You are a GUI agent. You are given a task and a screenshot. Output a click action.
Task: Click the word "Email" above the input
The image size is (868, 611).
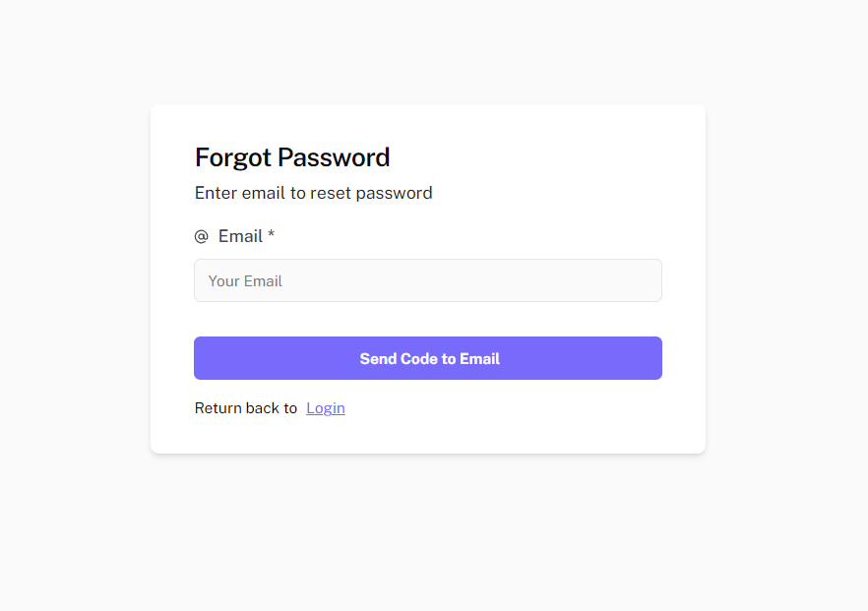tap(240, 236)
